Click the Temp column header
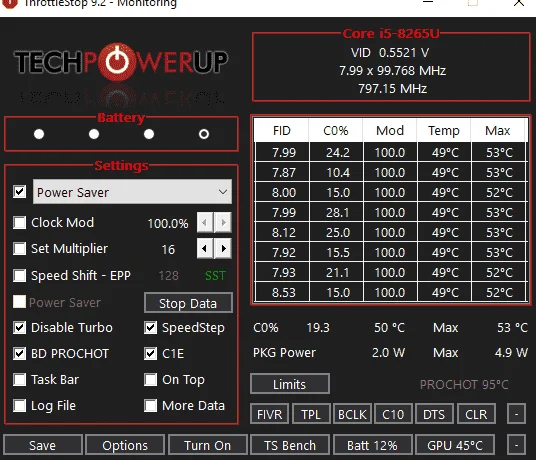 [444, 130]
